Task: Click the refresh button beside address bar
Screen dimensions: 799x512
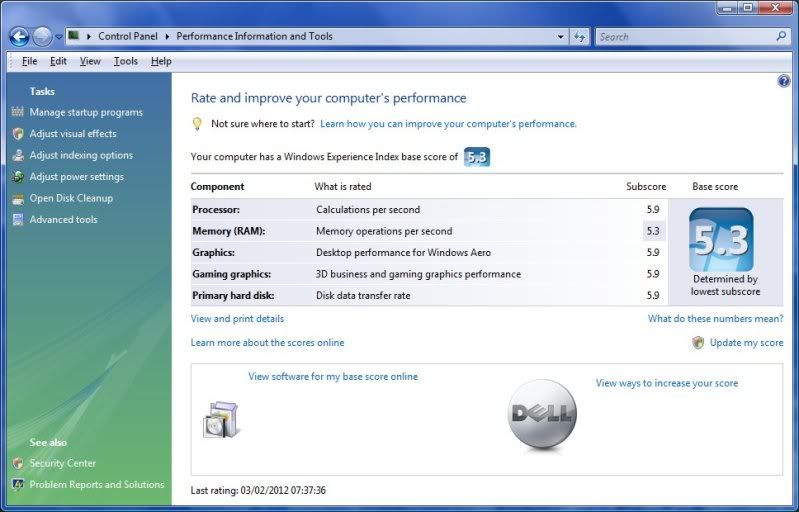Action: [x=579, y=37]
